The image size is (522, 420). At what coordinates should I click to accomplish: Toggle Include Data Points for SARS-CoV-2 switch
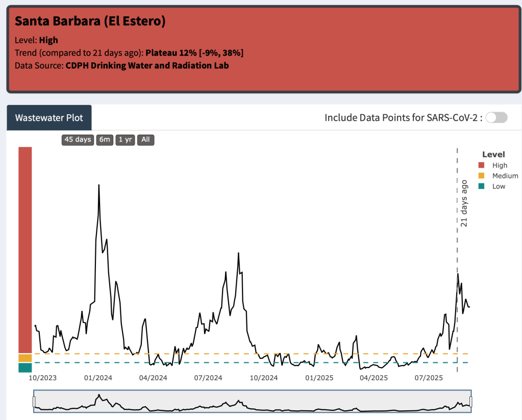496,118
